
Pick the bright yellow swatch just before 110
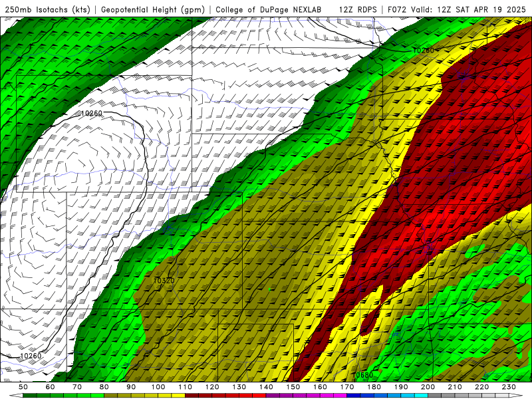tap(178, 395)
